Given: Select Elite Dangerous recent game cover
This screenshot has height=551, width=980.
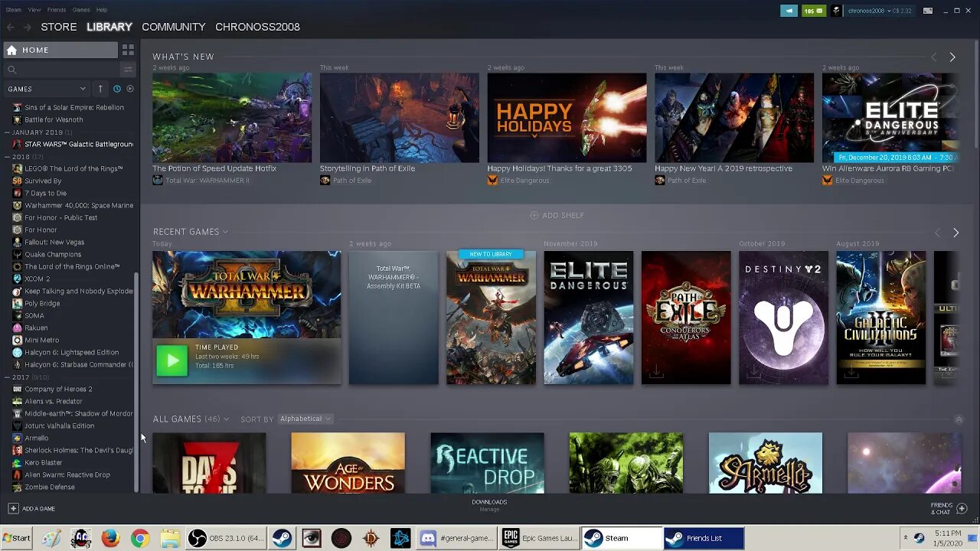Looking at the screenshot, I should (x=589, y=318).
